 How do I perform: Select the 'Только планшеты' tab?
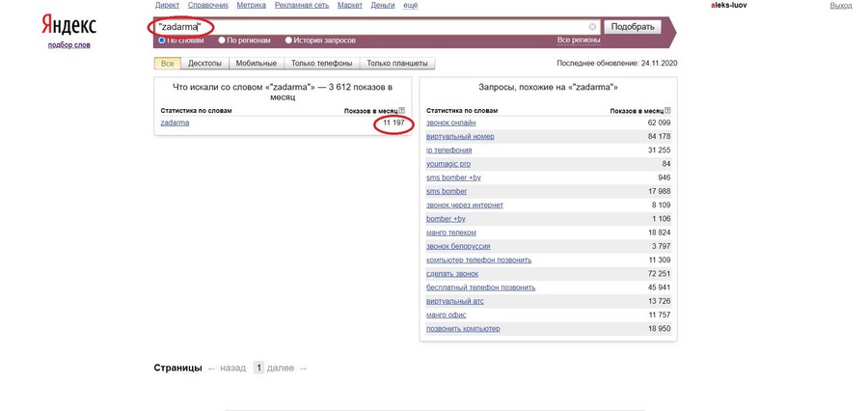(x=398, y=64)
